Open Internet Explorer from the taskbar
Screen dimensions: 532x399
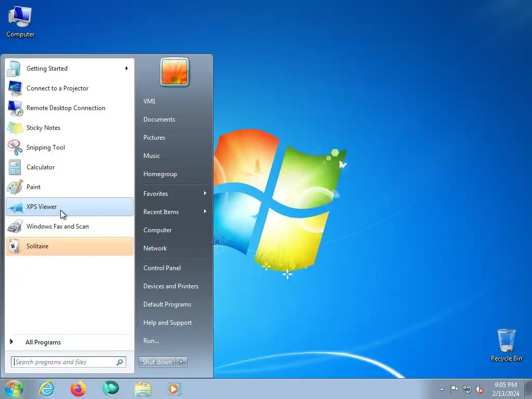coord(46,389)
